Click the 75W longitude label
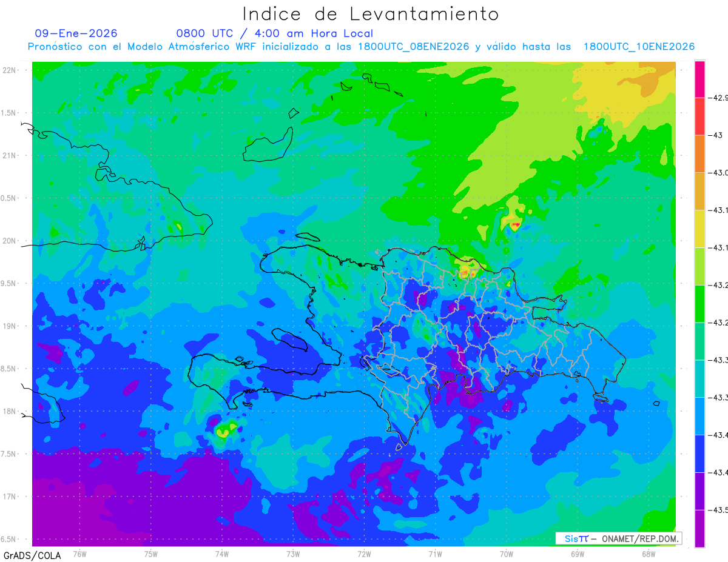This screenshot has width=728, height=562. tap(151, 554)
